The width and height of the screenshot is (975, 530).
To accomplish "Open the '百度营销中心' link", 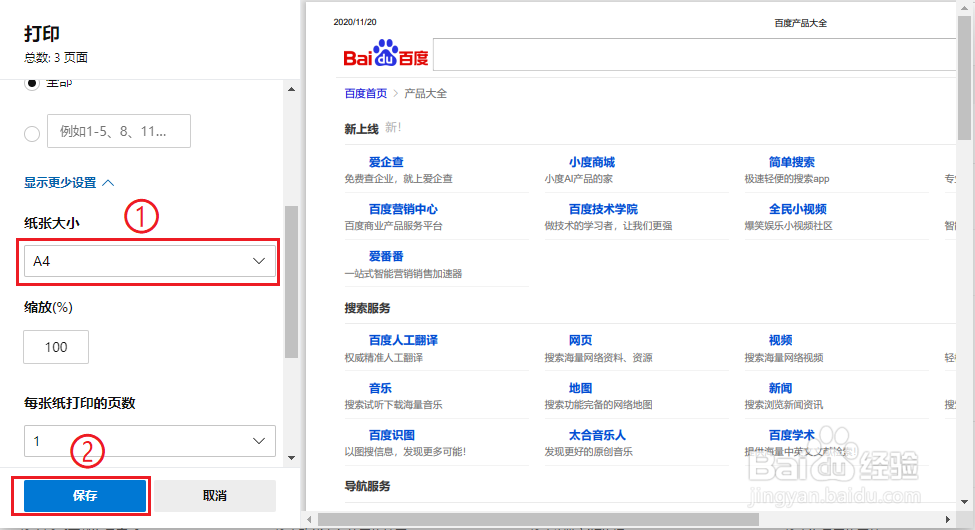I will (403, 210).
